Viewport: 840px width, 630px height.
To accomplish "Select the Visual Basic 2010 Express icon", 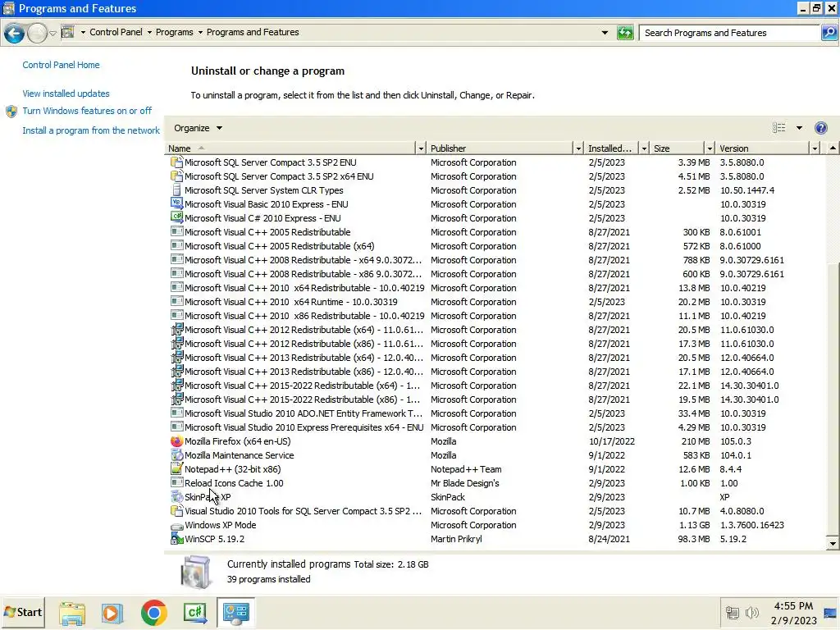I will 176,204.
